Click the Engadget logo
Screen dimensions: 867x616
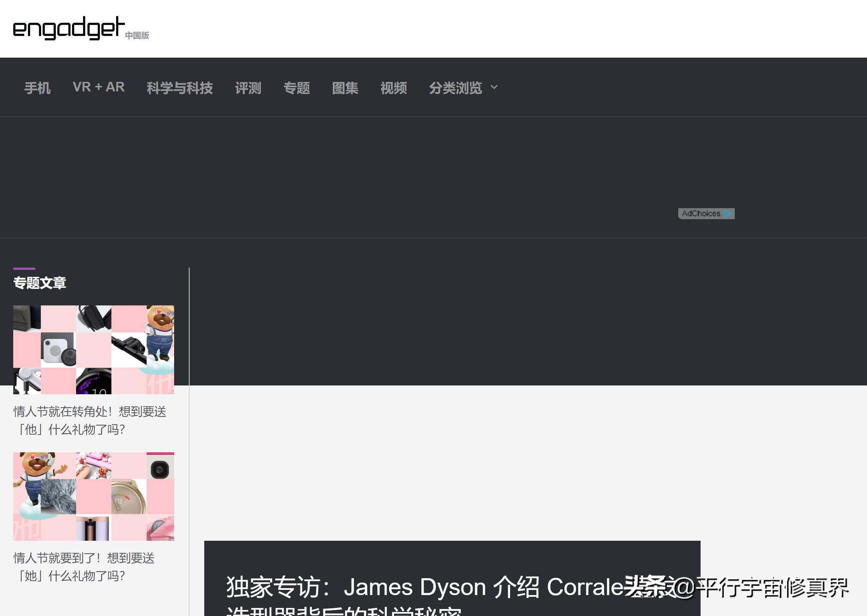69,28
